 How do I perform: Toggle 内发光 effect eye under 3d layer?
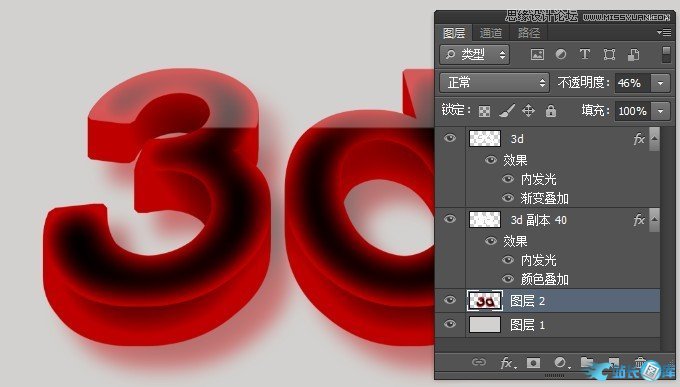click(508, 179)
